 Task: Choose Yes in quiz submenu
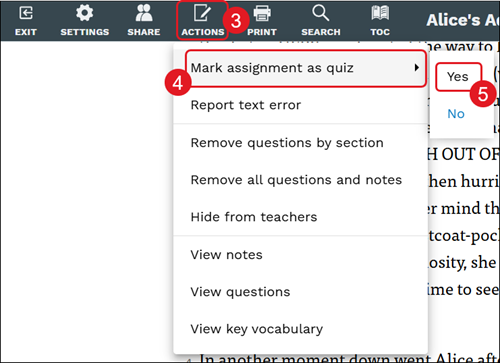458,77
